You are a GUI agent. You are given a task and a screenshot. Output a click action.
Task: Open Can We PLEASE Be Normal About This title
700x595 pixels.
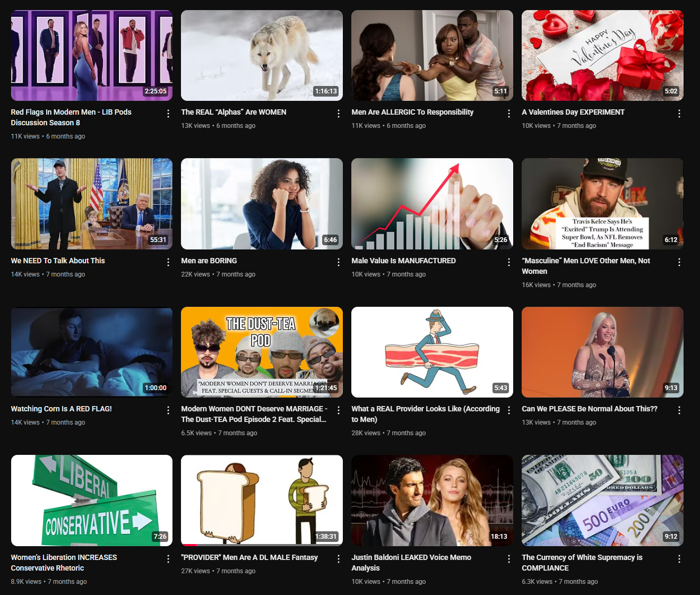pyautogui.click(x=590, y=409)
